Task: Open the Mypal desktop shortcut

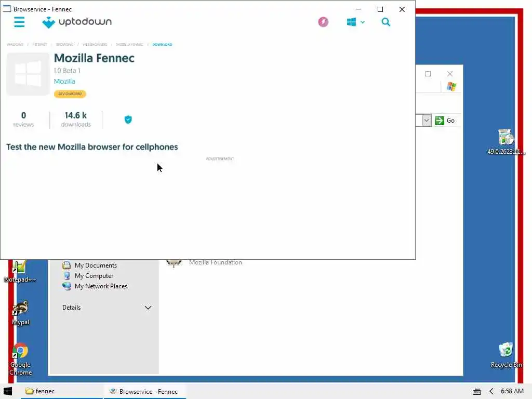Action: 21,313
